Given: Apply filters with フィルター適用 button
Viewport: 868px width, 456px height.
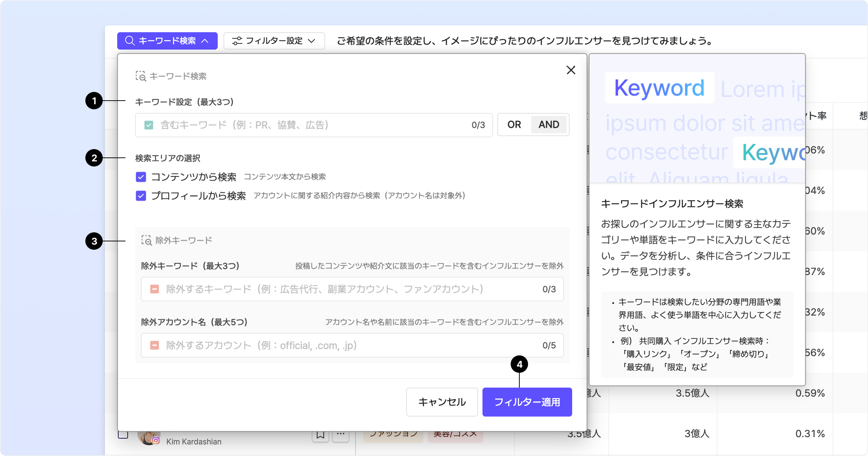Looking at the screenshot, I should (x=527, y=402).
